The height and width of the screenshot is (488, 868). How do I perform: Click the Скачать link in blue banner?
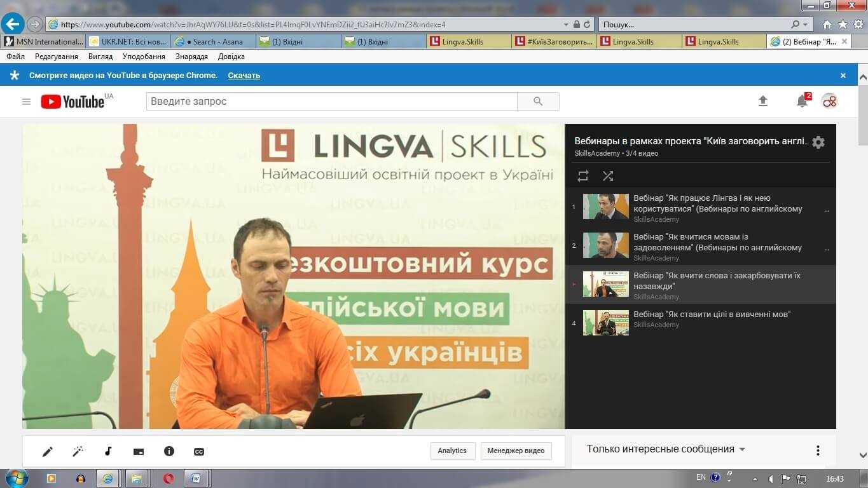(244, 76)
